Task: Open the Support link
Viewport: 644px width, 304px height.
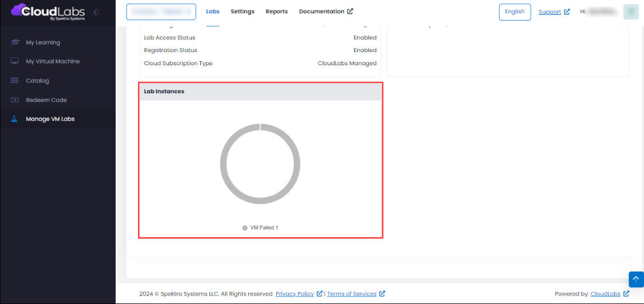Action: 550,12
